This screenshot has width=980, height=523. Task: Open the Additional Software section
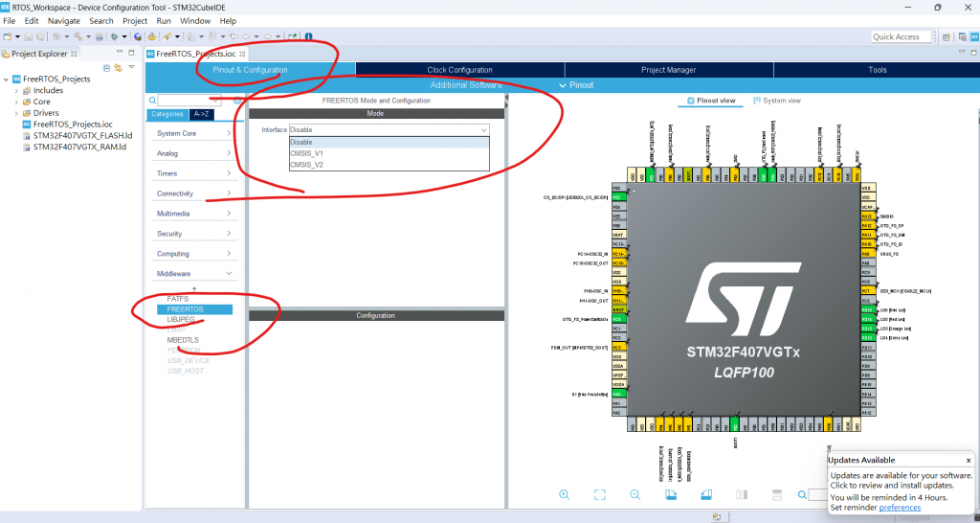(466, 85)
